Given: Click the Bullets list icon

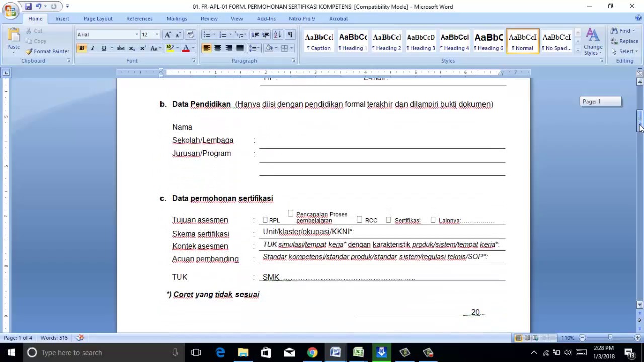Looking at the screenshot, I should [x=206, y=34].
